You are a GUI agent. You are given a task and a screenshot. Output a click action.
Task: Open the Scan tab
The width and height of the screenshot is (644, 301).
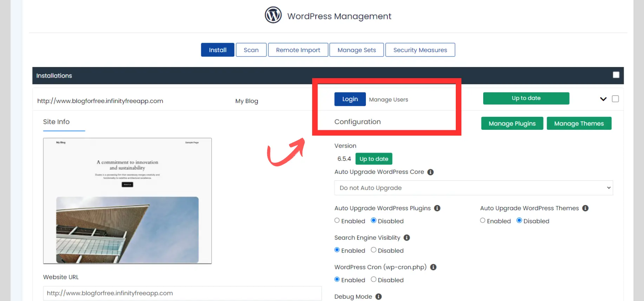[x=251, y=50]
